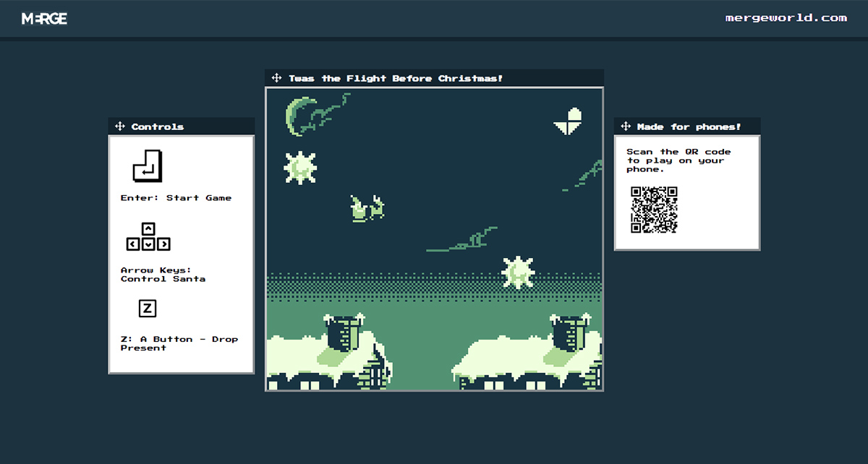
Task: Click the "Scan the QR code" instruction text
Action: pyautogui.click(x=678, y=160)
